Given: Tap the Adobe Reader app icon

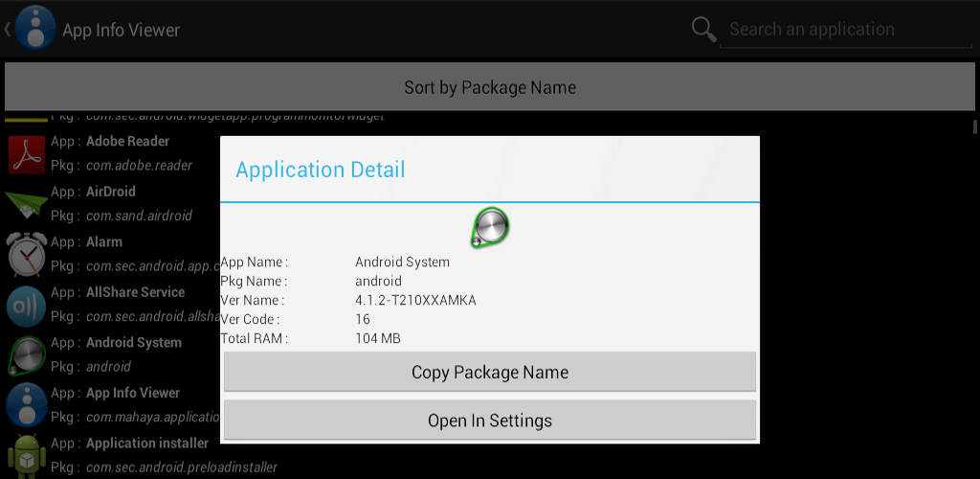Looking at the screenshot, I should coord(27,153).
